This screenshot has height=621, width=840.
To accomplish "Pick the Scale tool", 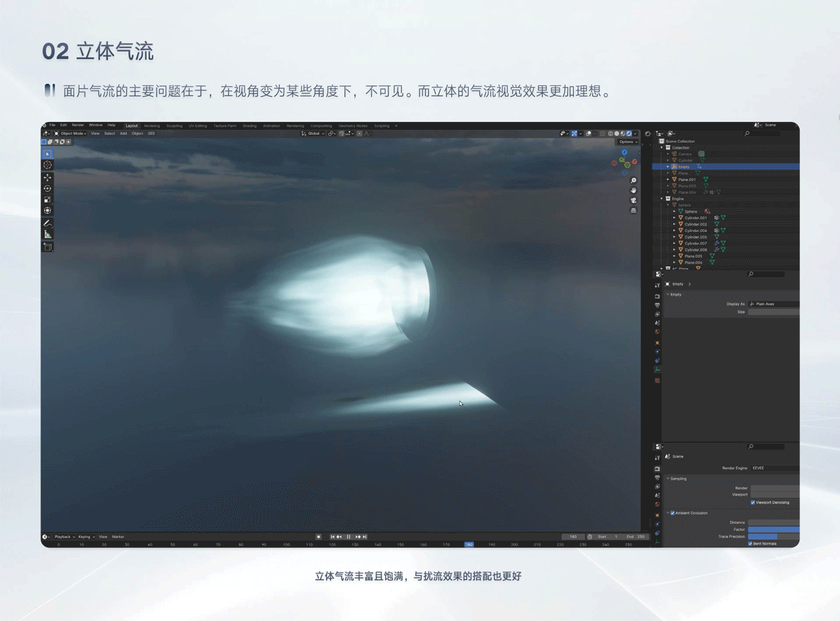I will 47,199.
